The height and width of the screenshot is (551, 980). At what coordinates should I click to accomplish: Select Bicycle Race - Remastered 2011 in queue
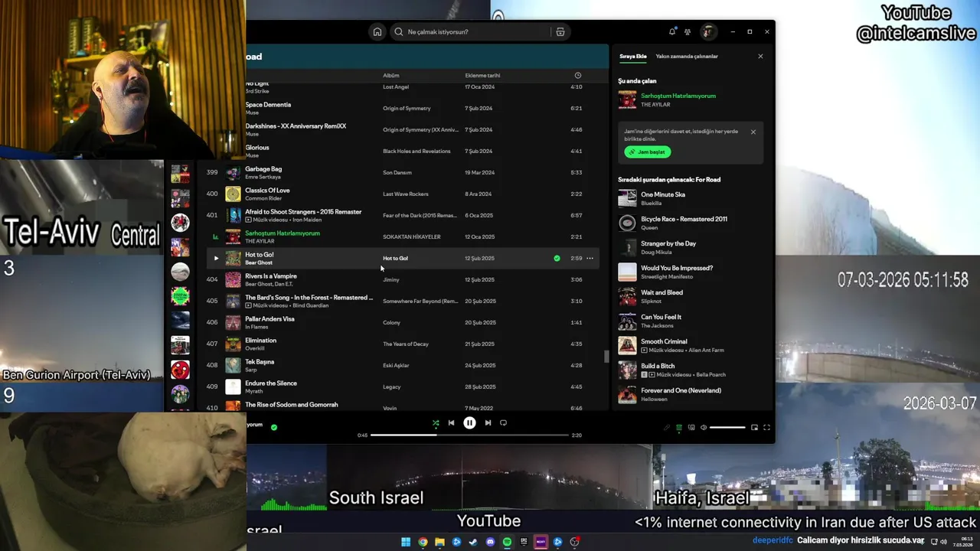click(691, 223)
